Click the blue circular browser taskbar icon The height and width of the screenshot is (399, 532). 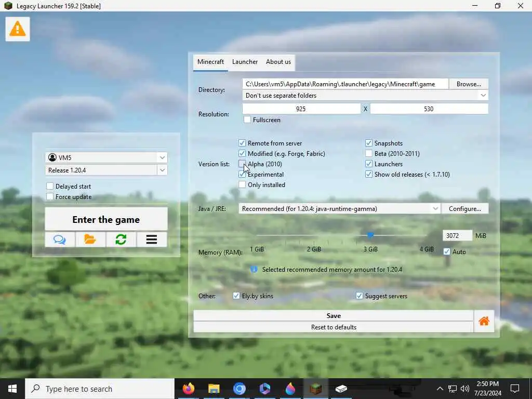[239, 389]
